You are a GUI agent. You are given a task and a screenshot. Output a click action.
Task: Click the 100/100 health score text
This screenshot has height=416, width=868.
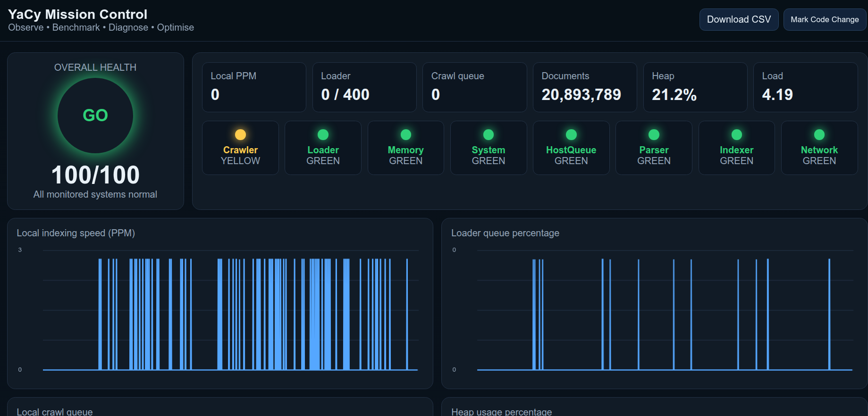pyautogui.click(x=95, y=175)
